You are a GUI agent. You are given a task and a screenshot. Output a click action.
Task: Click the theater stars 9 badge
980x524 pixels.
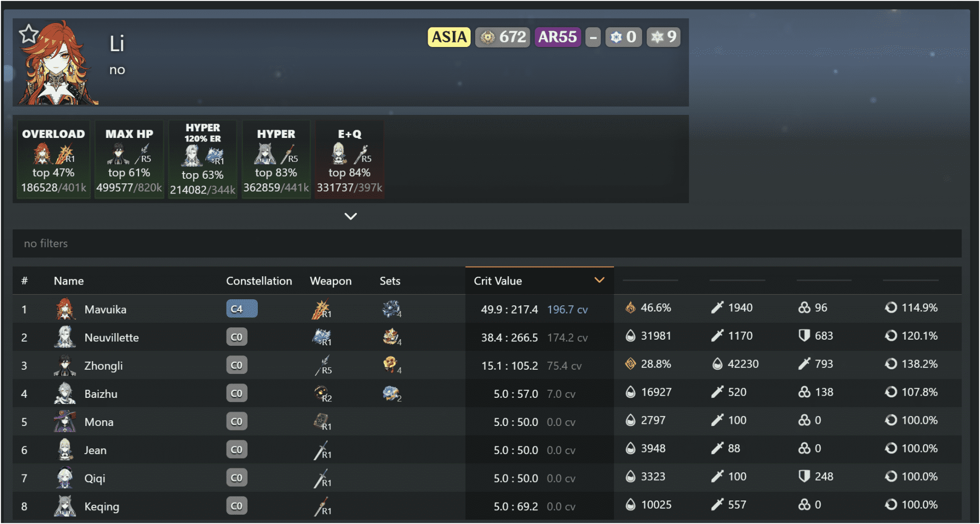pos(664,37)
